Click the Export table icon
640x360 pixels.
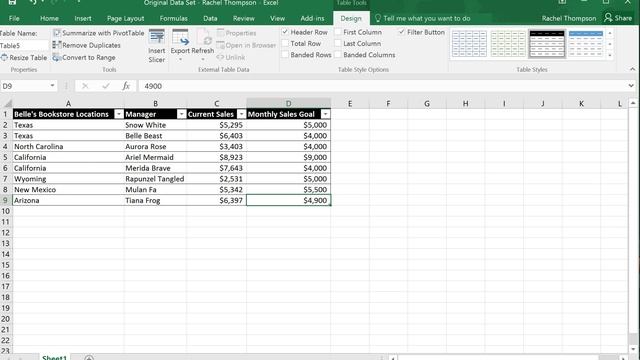[x=180, y=38]
